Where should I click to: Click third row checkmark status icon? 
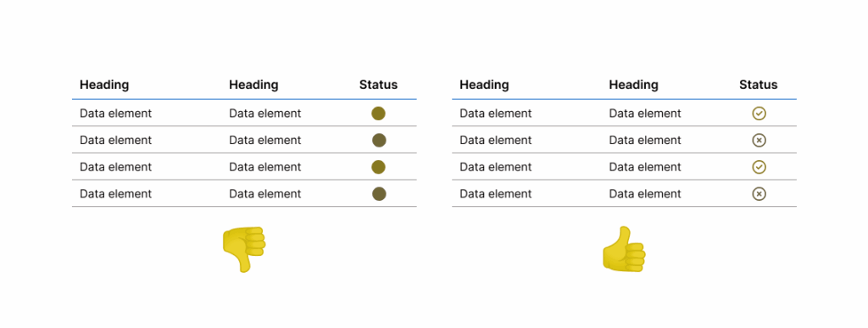[x=759, y=167]
